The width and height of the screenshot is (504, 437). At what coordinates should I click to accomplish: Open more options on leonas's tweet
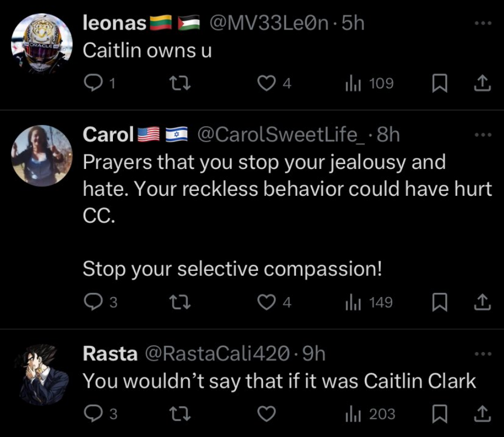(x=483, y=24)
